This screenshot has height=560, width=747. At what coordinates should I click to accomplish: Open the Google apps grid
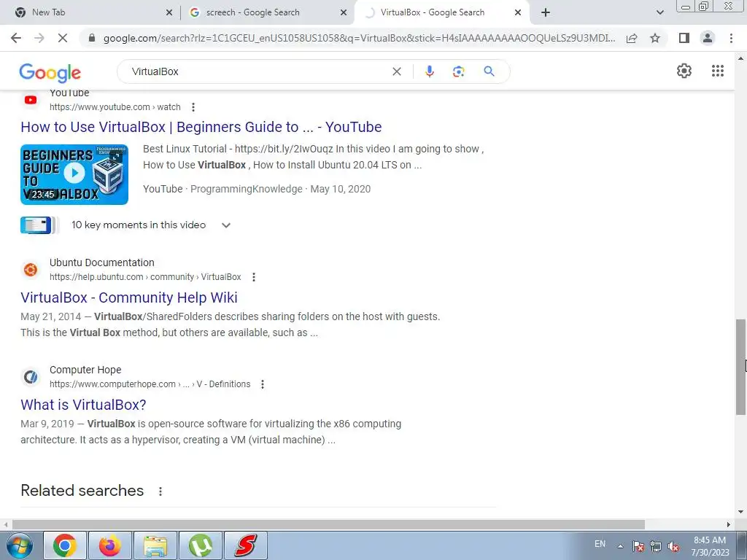718,71
